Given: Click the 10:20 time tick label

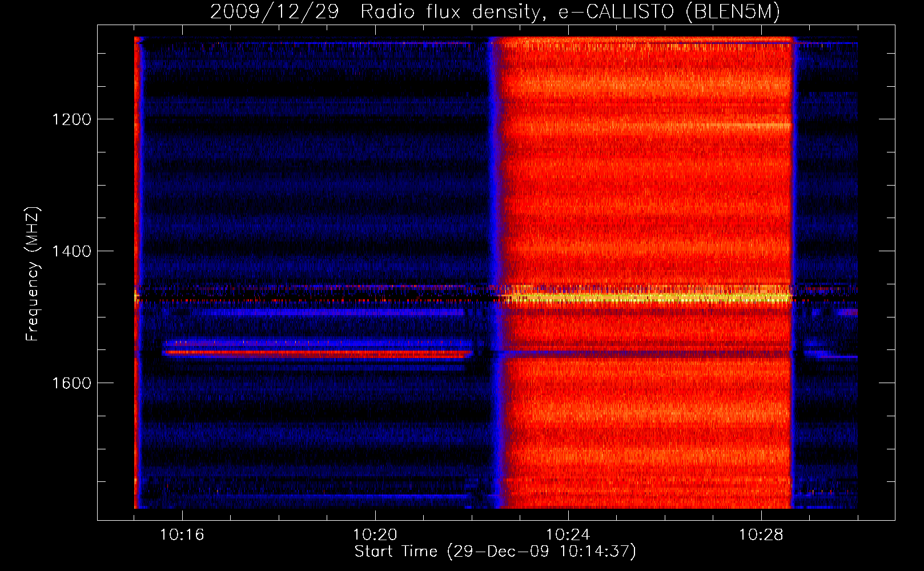Looking at the screenshot, I should (x=375, y=535).
